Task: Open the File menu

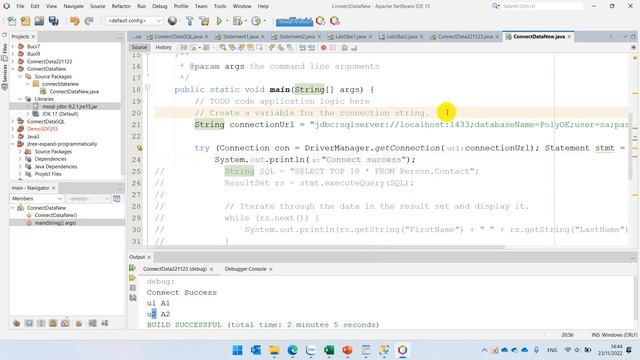Action: [20, 6]
